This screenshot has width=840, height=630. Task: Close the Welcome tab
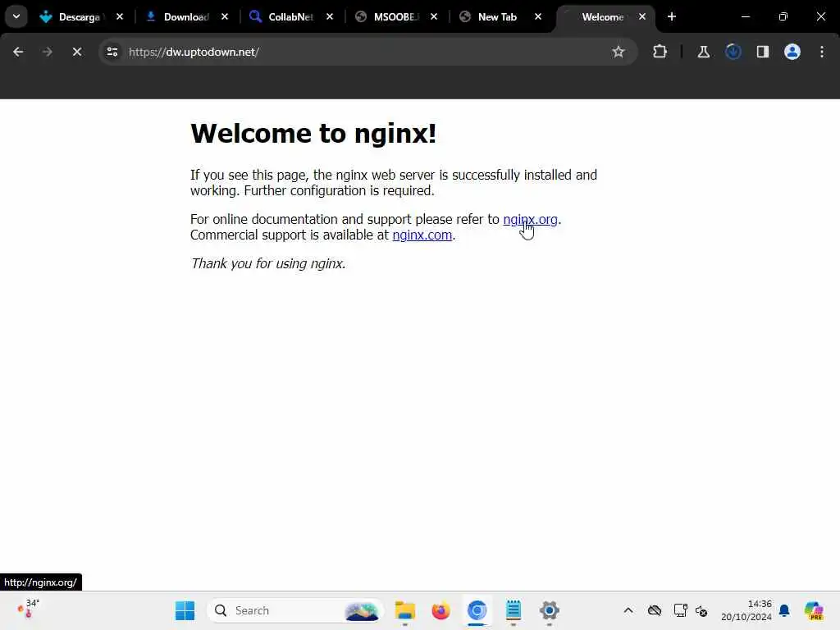641,16
